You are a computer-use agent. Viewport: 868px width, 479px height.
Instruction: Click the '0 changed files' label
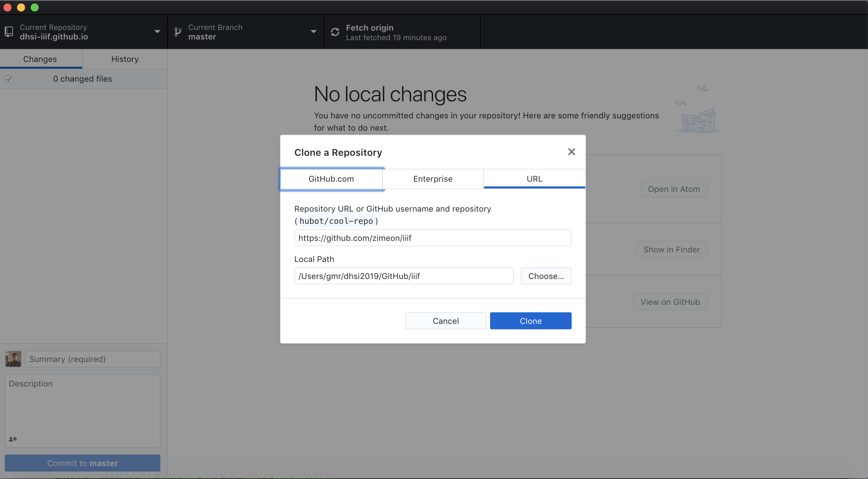point(83,79)
